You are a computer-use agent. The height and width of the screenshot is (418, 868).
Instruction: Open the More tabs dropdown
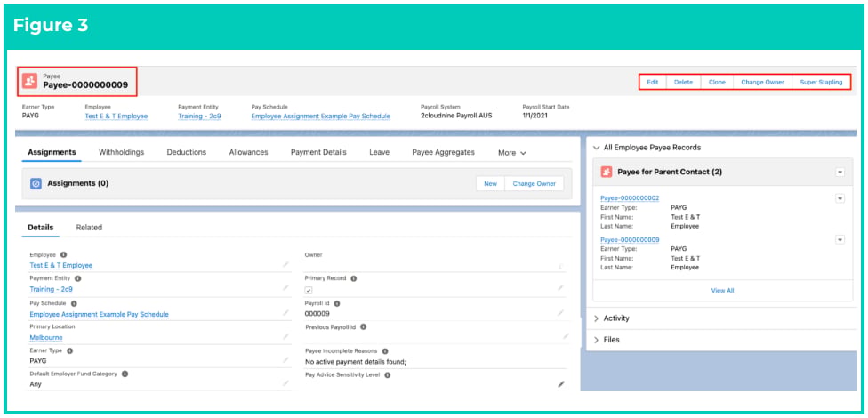point(511,153)
